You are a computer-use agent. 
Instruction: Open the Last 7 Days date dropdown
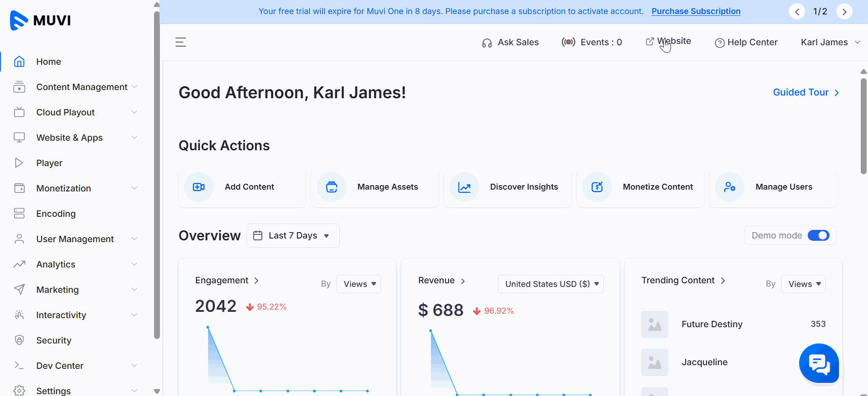(293, 235)
